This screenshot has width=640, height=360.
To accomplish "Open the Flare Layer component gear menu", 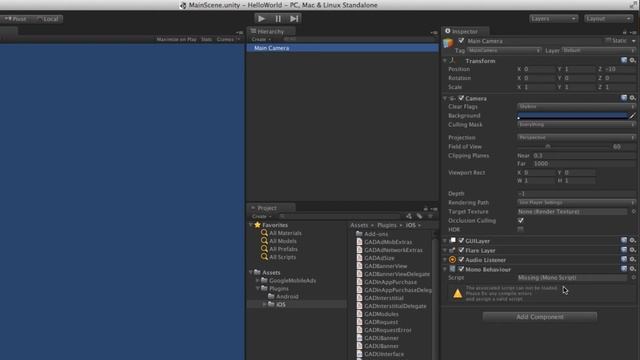I will tap(632, 250).
